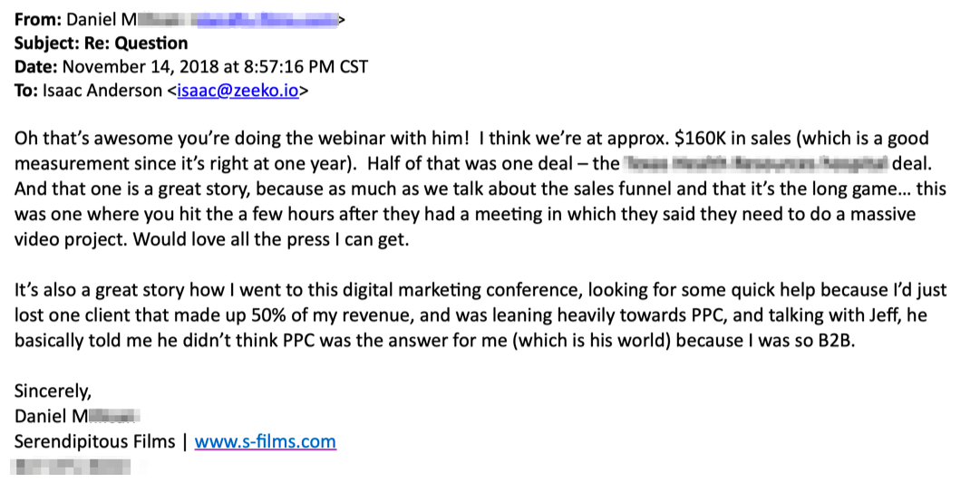Click the 'Date:' label in header
980x492 pixels.
35,67
